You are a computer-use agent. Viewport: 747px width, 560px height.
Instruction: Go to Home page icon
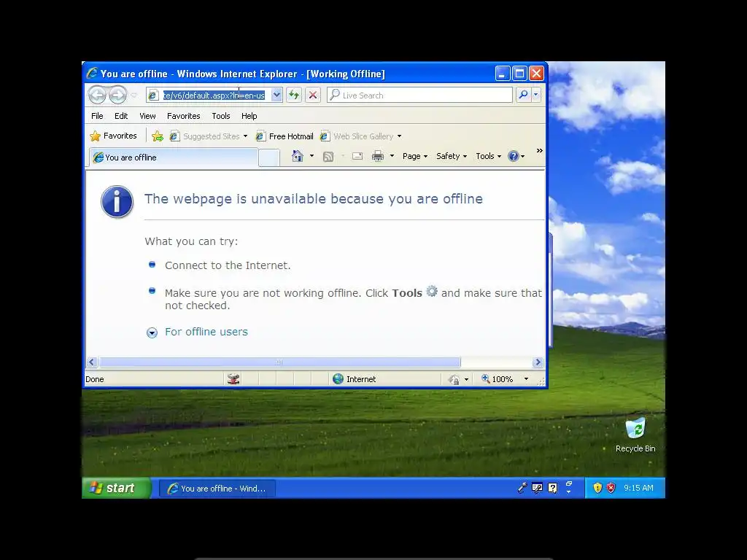298,156
